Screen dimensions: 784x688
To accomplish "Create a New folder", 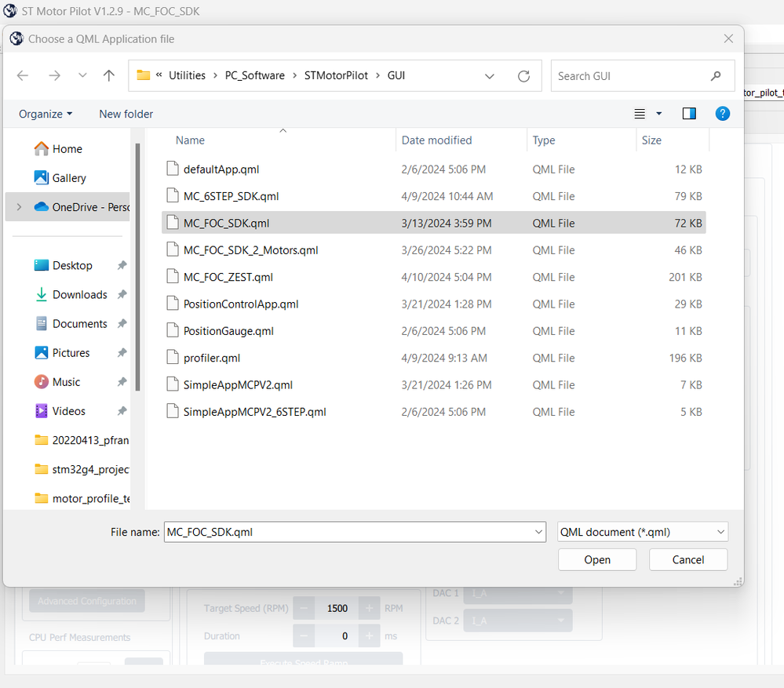I will click(x=126, y=114).
